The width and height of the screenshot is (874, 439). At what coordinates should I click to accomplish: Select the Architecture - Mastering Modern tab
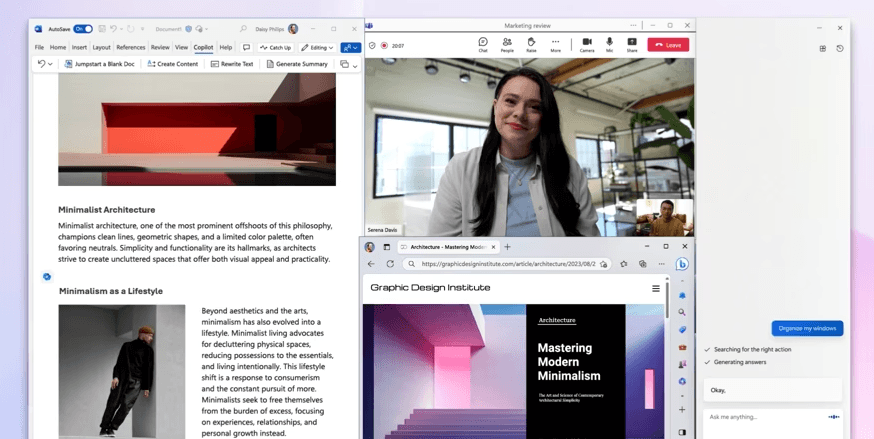[448, 247]
